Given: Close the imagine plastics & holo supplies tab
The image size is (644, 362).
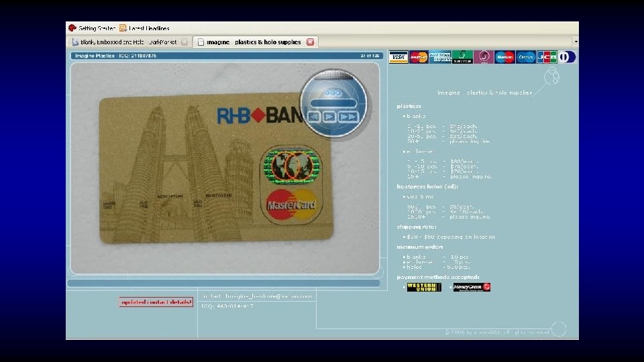Looking at the screenshot, I should (311, 42).
